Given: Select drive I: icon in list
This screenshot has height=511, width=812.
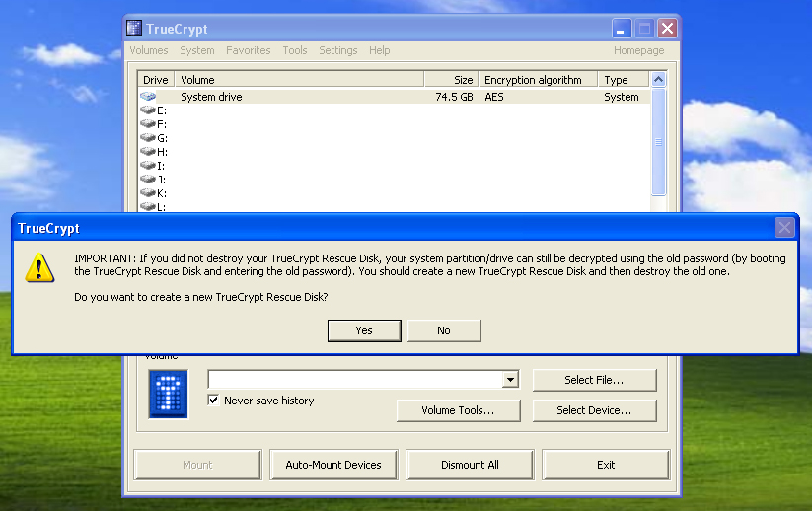Looking at the screenshot, I should pos(148,165).
